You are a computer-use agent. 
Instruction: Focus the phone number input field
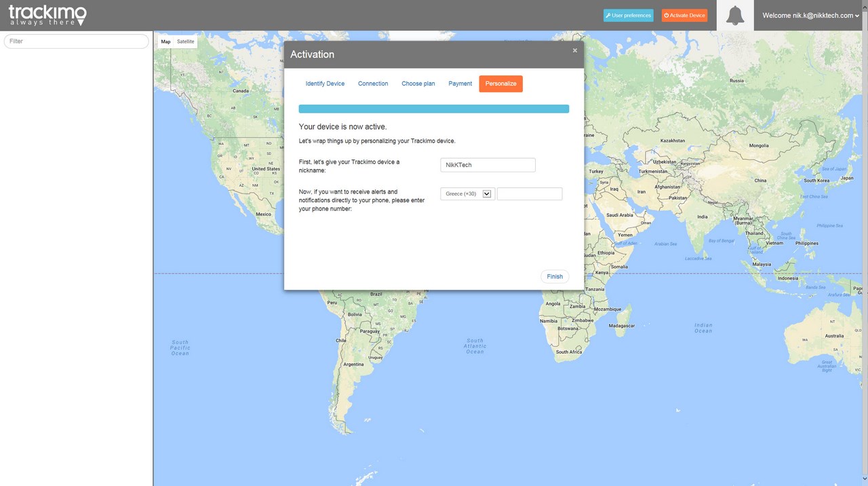coord(530,193)
